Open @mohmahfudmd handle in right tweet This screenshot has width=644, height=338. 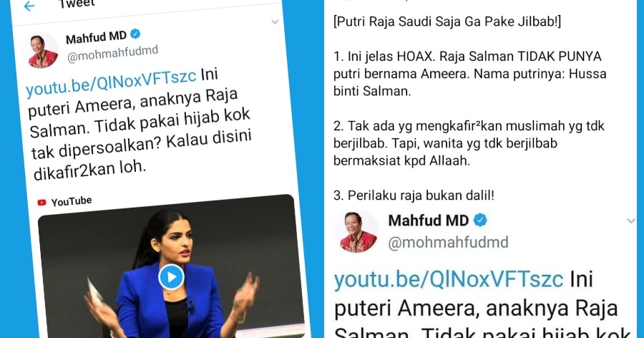coord(448,242)
